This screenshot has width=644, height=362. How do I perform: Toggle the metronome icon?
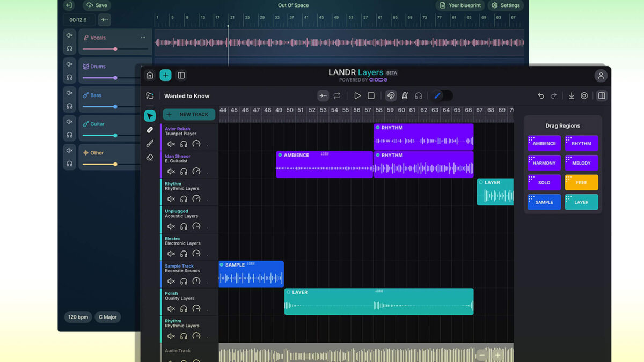pyautogui.click(x=405, y=96)
